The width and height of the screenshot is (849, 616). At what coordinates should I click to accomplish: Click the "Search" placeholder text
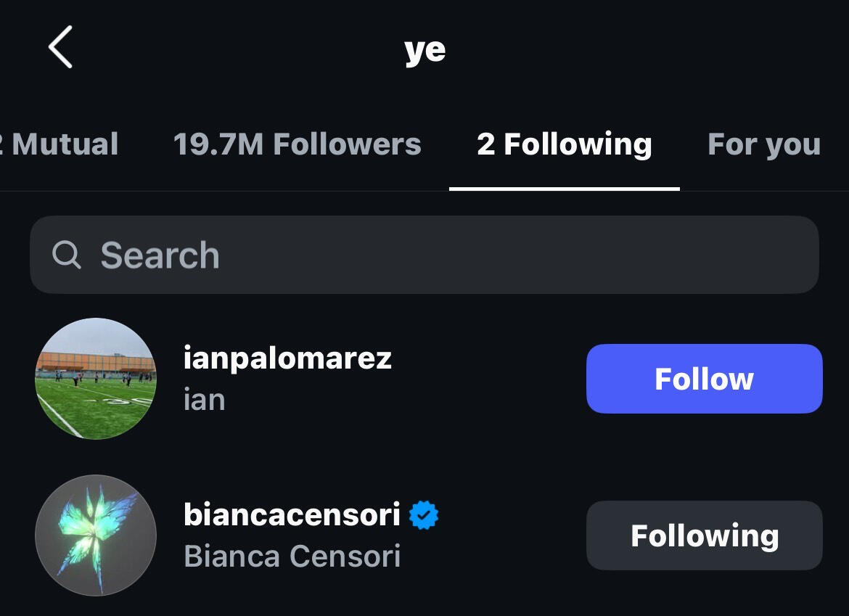tap(160, 255)
